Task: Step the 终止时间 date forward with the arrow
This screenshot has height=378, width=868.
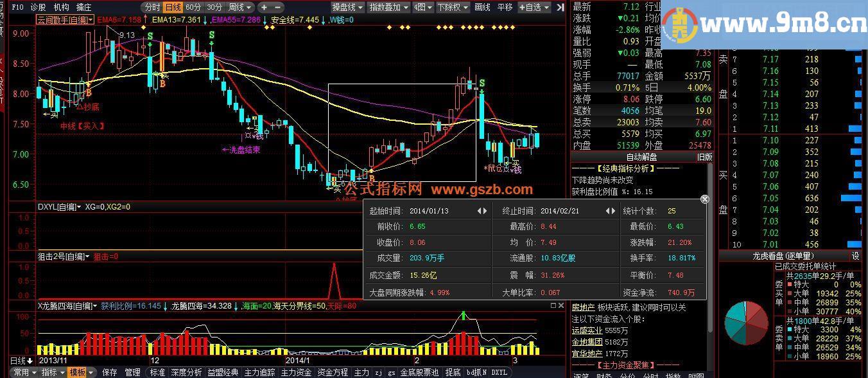Action: pyautogui.click(x=614, y=210)
